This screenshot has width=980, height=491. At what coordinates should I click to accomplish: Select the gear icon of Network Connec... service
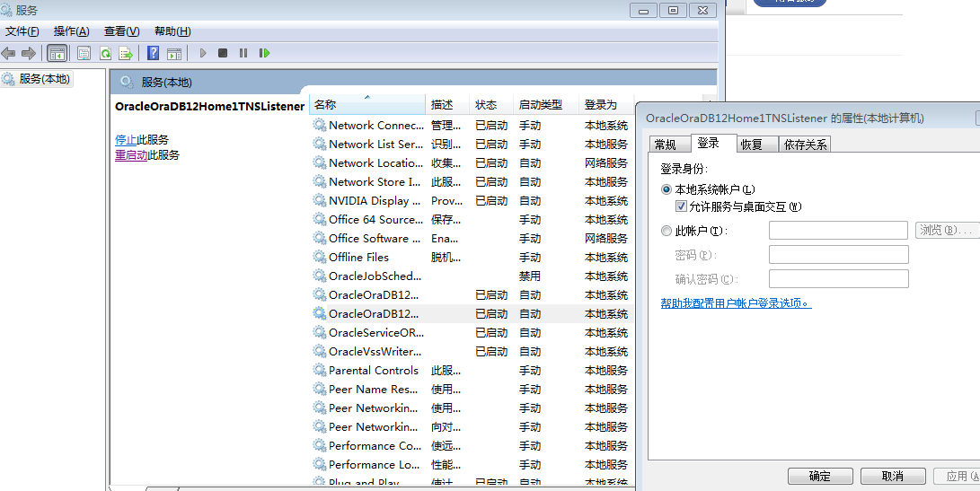click(x=320, y=125)
